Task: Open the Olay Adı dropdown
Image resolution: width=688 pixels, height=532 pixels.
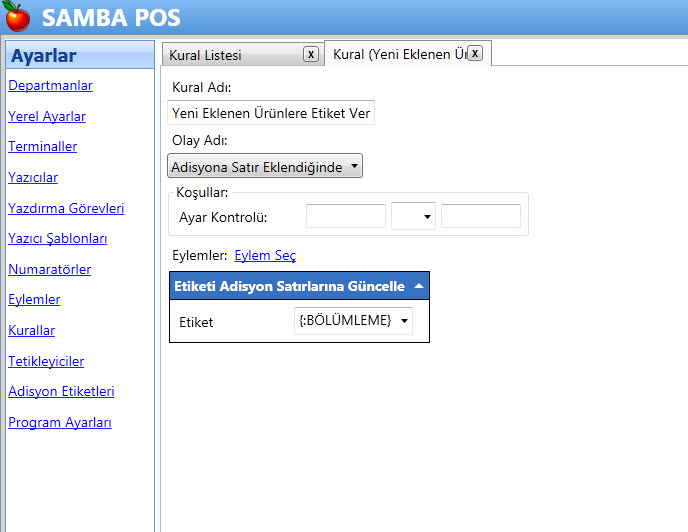Action: coord(265,166)
